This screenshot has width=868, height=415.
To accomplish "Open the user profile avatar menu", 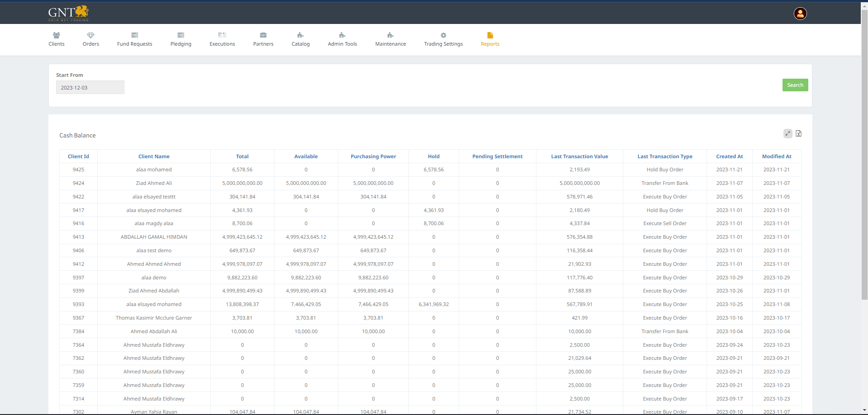I will click(800, 14).
